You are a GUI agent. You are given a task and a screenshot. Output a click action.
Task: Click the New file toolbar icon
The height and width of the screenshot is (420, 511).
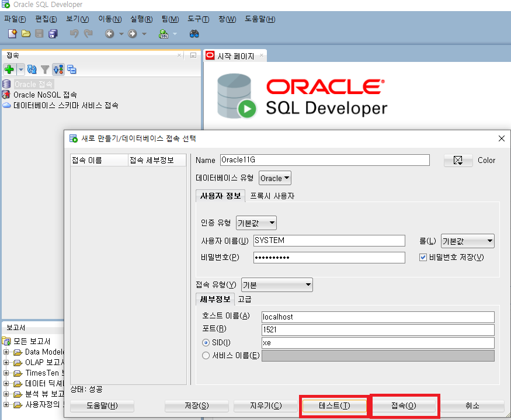(x=12, y=33)
